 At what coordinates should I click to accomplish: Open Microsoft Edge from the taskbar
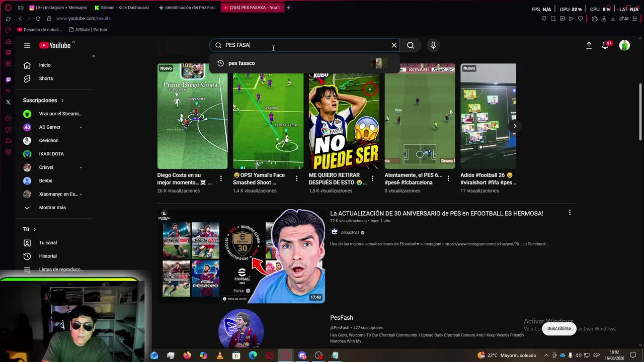[x=253, y=355]
